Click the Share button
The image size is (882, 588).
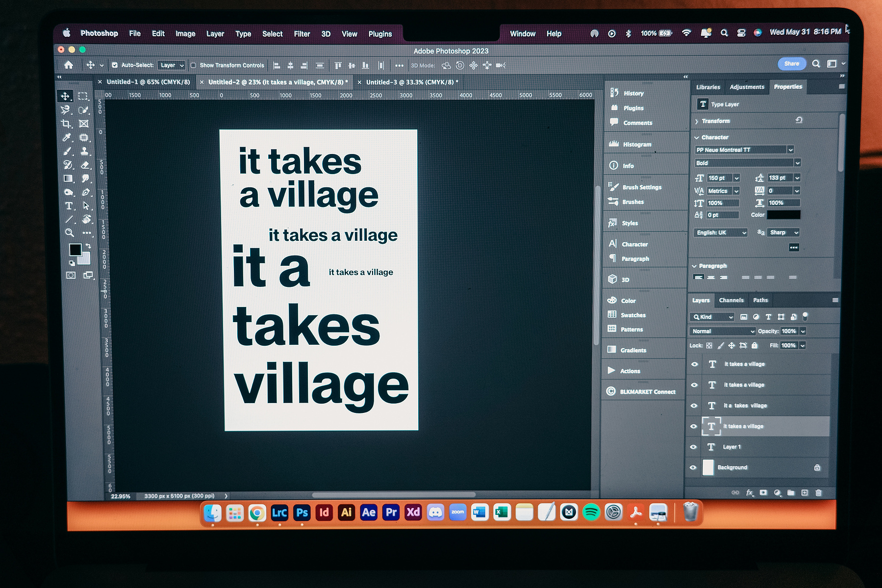point(791,64)
